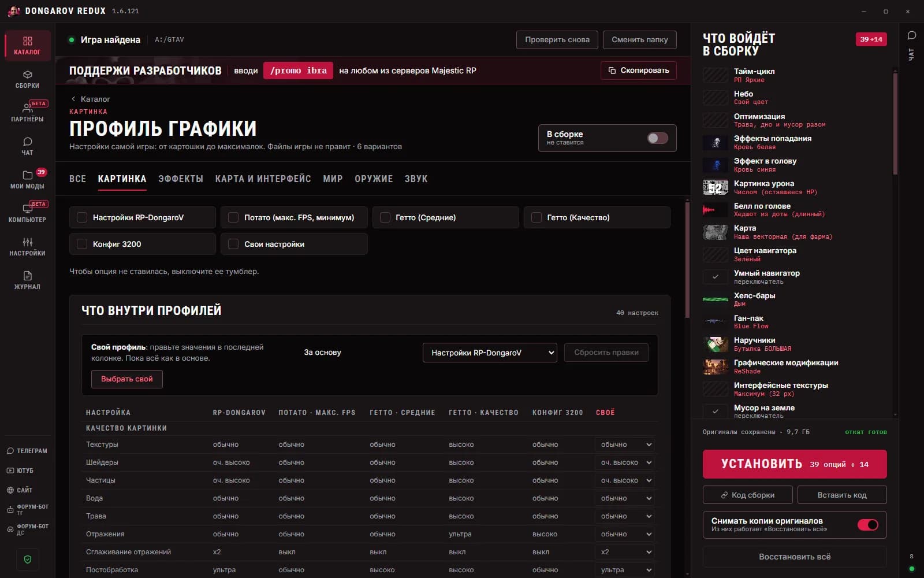Click the Выбрать свой button
This screenshot has width=924, height=578.
point(127,379)
